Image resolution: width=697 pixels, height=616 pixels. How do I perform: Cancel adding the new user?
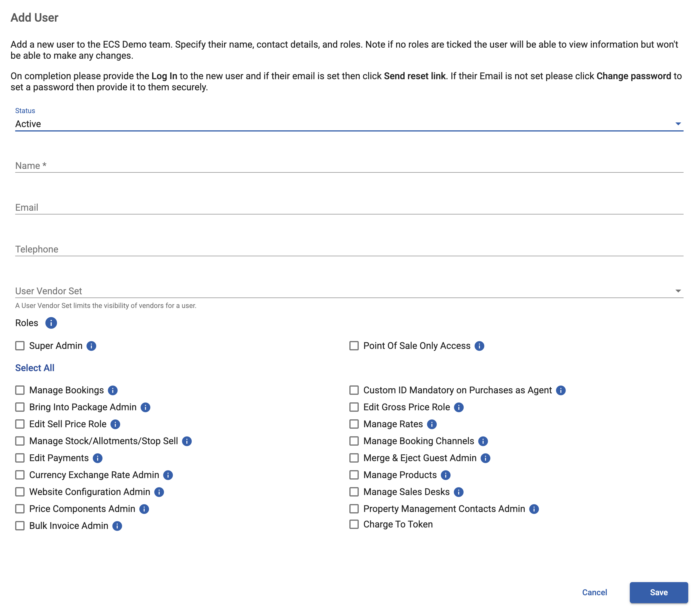click(x=594, y=592)
